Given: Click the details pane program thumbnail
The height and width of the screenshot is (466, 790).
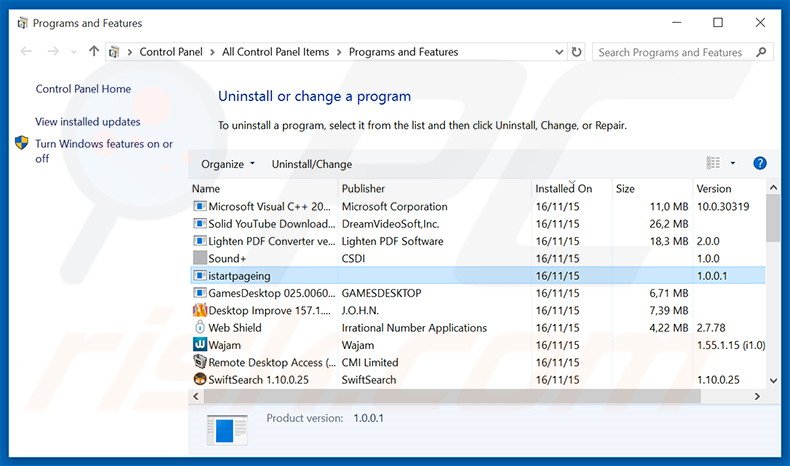Looking at the screenshot, I should click(227, 430).
